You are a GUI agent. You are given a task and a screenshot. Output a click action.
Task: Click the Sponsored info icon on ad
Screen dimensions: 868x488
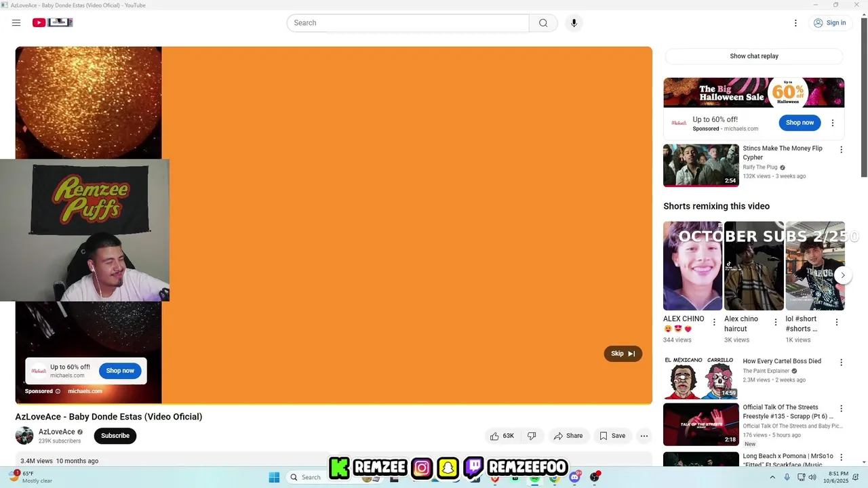[58, 391]
